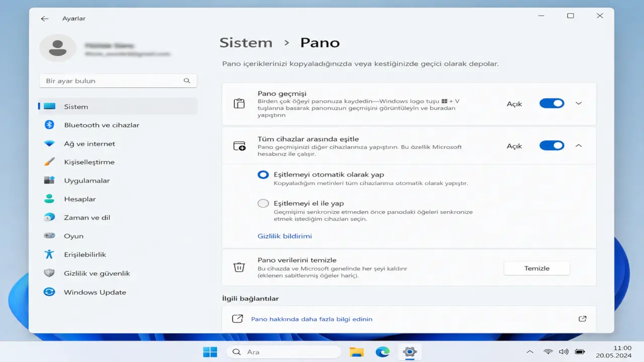This screenshot has width=644, height=362.
Task: Click the Bluetooth icon in sidebar
Action: 49,125
